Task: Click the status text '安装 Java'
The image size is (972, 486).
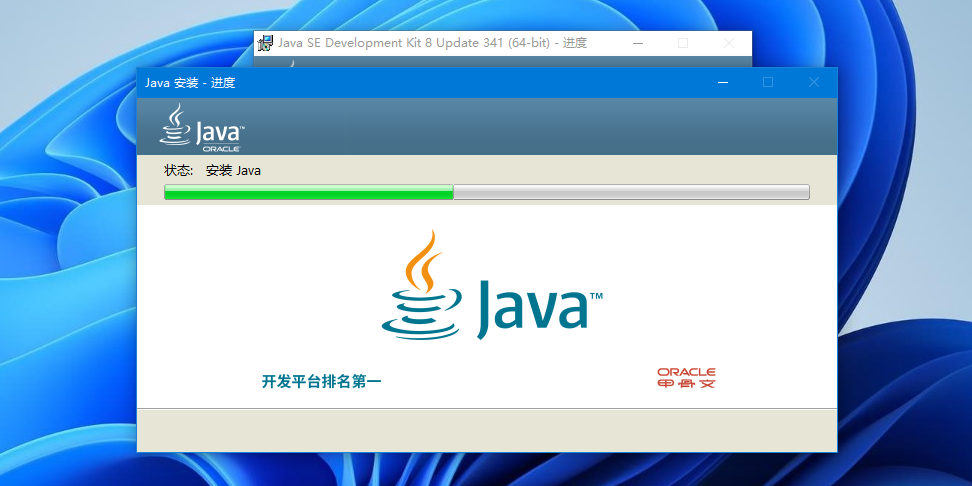Action: [233, 170]
